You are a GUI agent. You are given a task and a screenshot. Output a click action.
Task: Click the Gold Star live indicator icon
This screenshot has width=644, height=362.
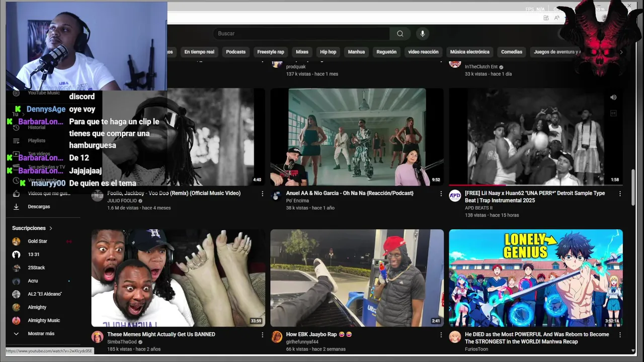pyautogui.click(x=69, y=241)
